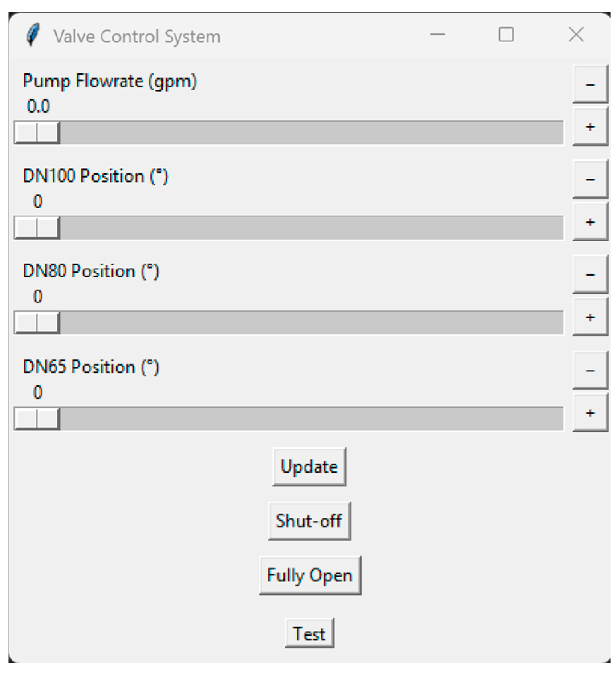The image size is (616, 673).
Task: Maximize the Valve Control System window
Action: [x=506, y=35]
